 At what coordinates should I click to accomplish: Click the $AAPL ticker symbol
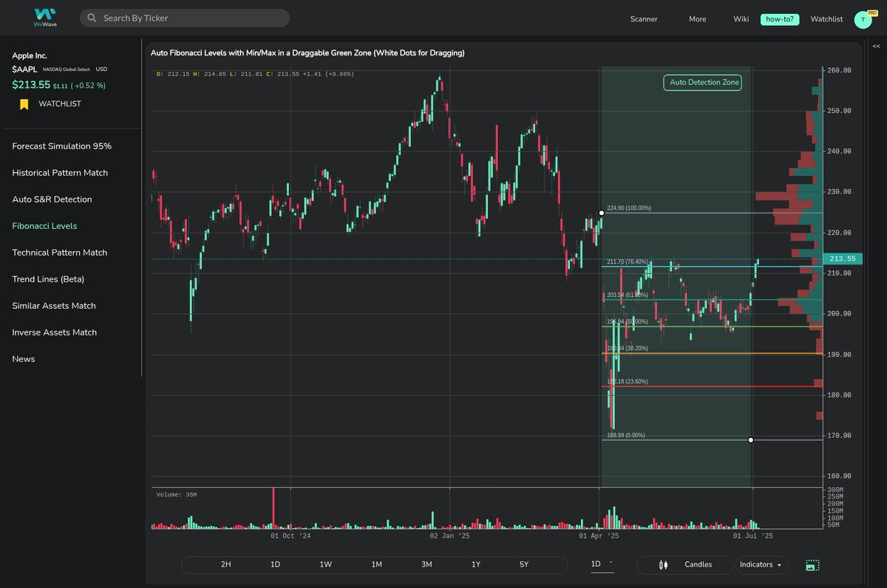click(24, 69)
